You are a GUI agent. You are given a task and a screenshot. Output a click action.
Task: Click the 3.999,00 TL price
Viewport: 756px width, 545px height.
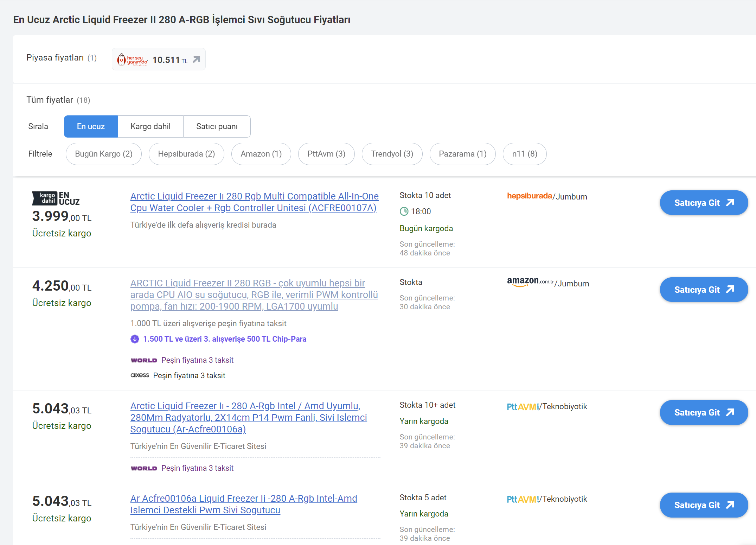(x=62, y=216)
